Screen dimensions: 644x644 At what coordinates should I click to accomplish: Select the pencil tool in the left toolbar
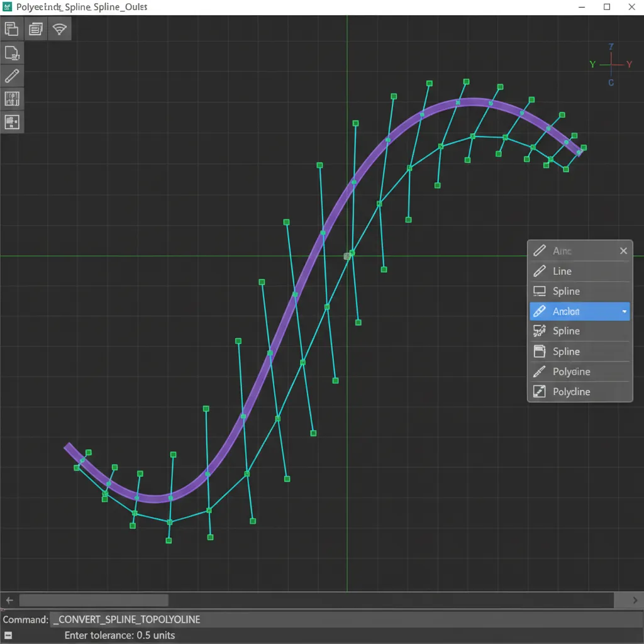[13, 75]
